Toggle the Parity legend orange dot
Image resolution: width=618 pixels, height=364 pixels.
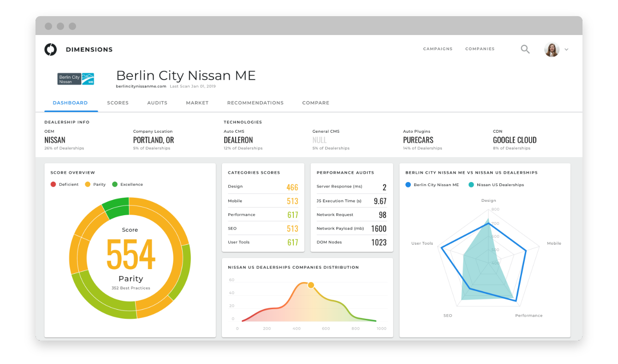tap(88, 184)
